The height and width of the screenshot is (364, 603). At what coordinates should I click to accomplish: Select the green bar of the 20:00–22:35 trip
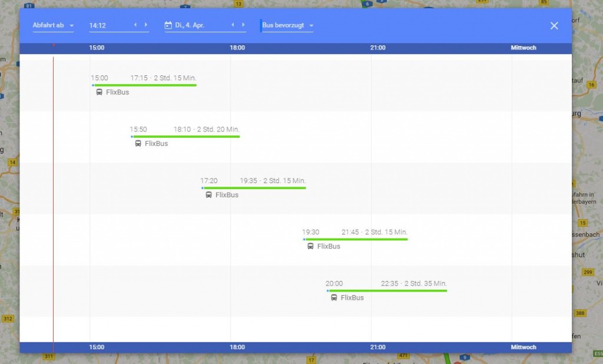tap(387, 290)
